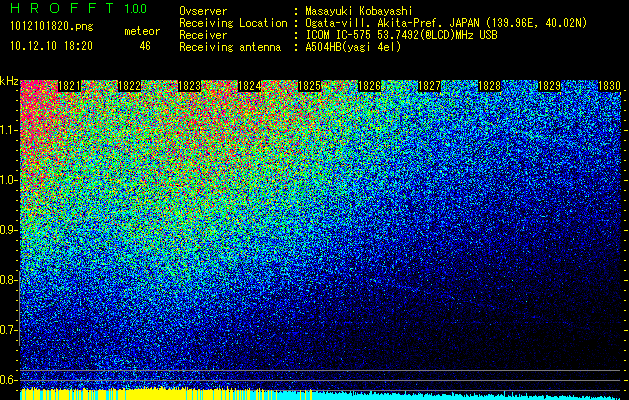Click the 1823 time marker

coord(189,86)
